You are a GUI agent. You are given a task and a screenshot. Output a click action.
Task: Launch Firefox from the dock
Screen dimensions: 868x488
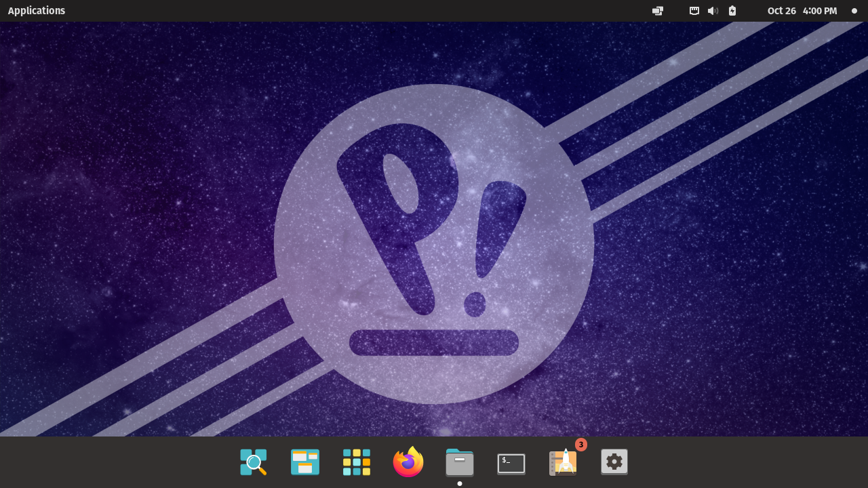click(408, 462)
